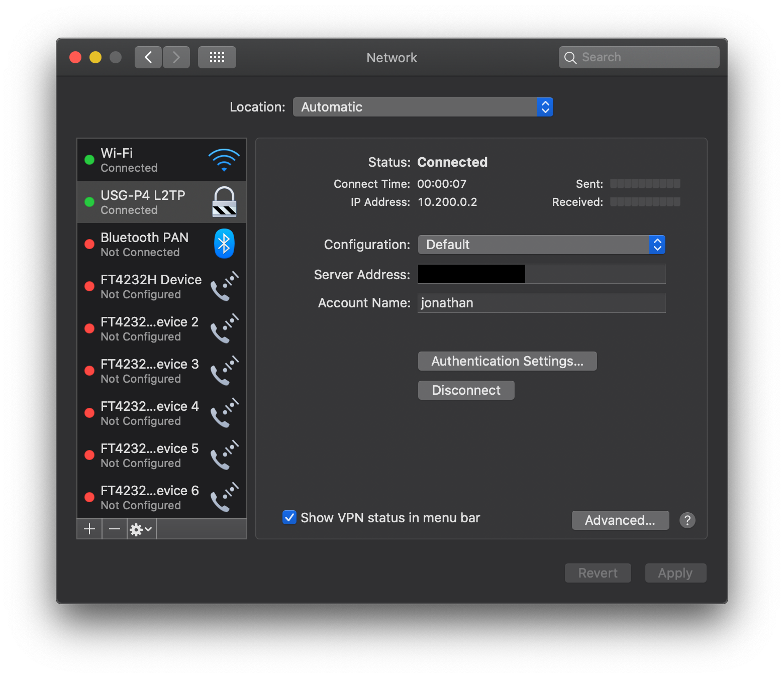
Task: Open Authentication Settings
Action: click(507, 361)
